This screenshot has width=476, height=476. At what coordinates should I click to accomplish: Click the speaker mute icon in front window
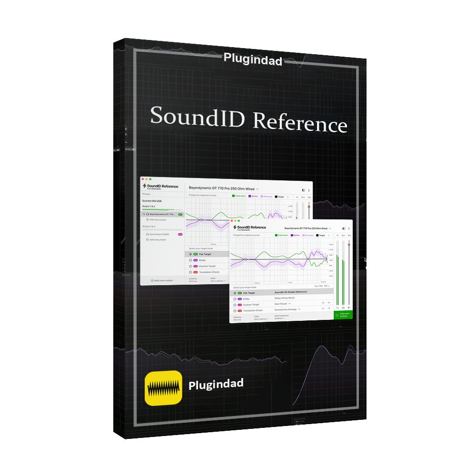click(349, 308)
